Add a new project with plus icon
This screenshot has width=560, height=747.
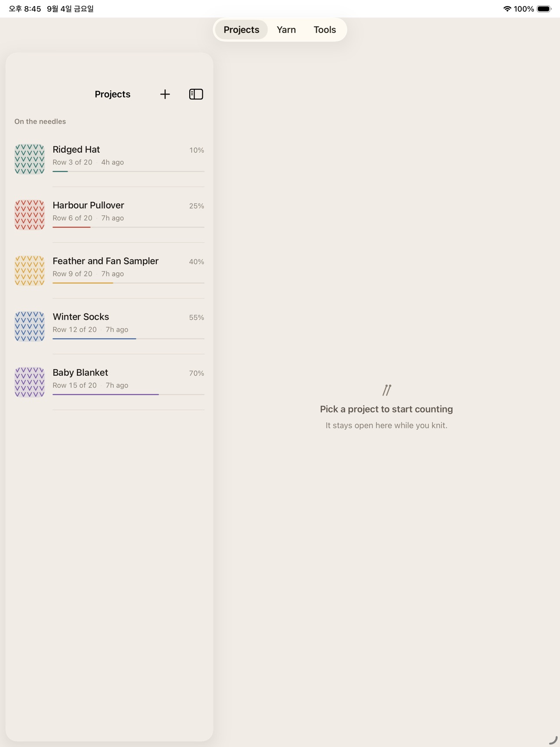pyautogui.click(x=165, y=94)
